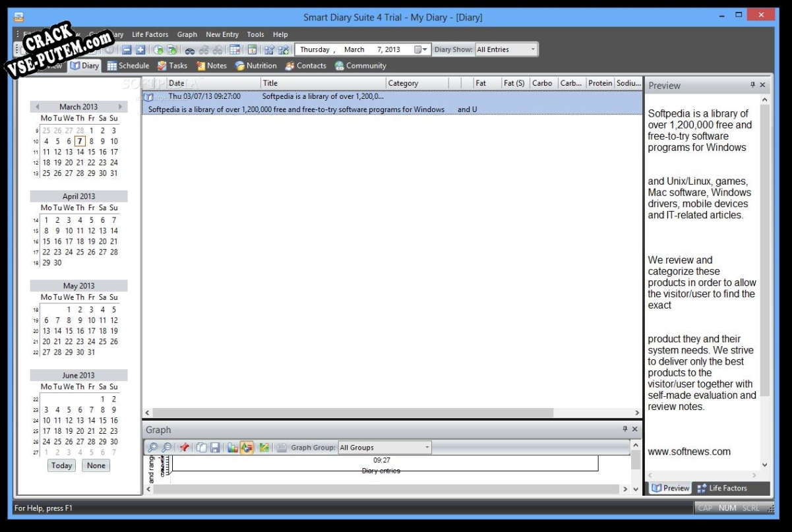Sort entries by Title column header

point(323,83)
